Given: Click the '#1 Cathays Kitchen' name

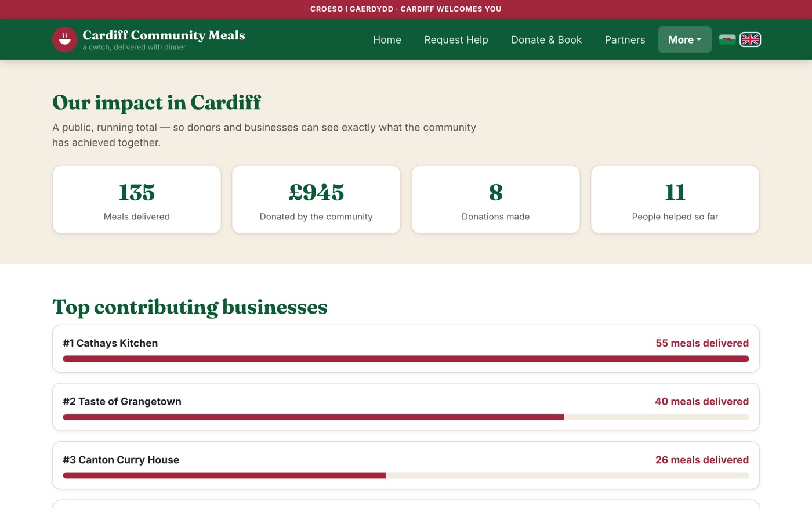Looking at the screenshot, I should click(x=110, y=343).
